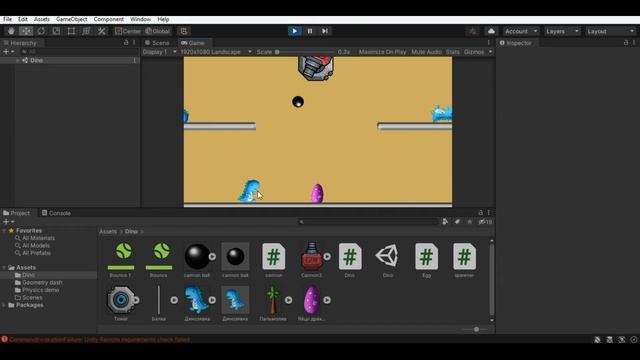Click Project panel search field
Image resolution: width=640 pixels, height=360 pixels.
(x=368, y=222)
